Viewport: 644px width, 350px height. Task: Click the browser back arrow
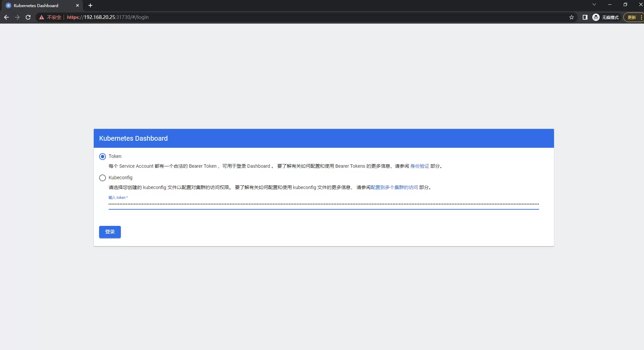(6, 17)
